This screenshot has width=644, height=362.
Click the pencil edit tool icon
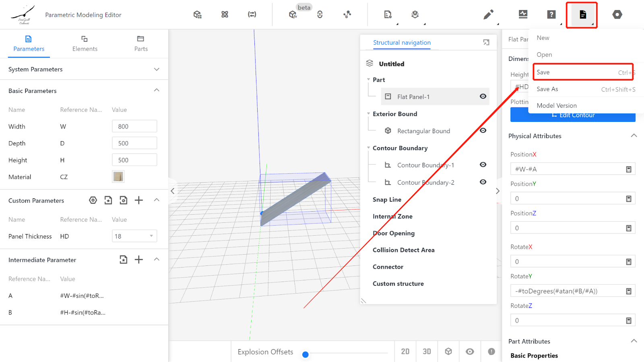click(488, 15)
